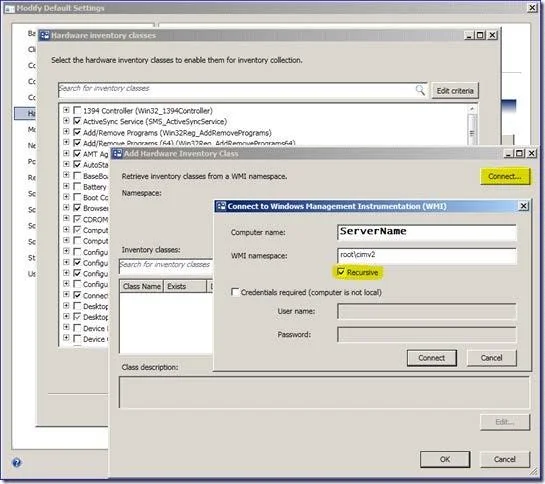Close the Connect to WMI dialog

point(523,206)
